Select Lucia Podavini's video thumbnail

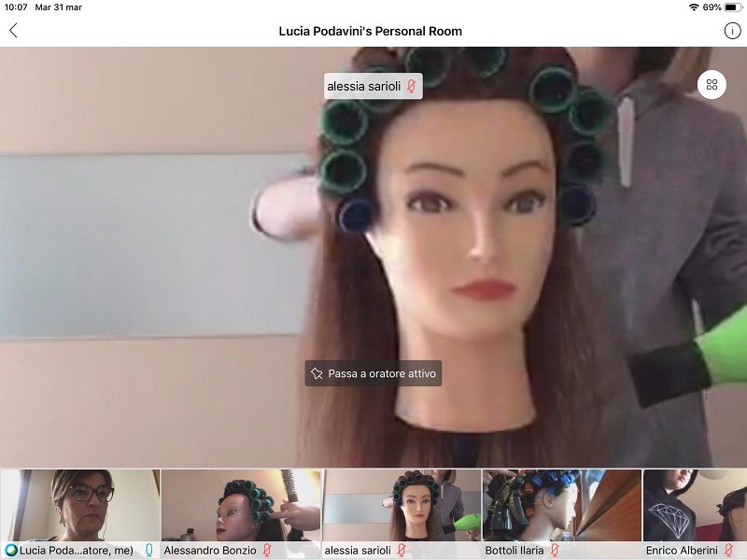80,504
